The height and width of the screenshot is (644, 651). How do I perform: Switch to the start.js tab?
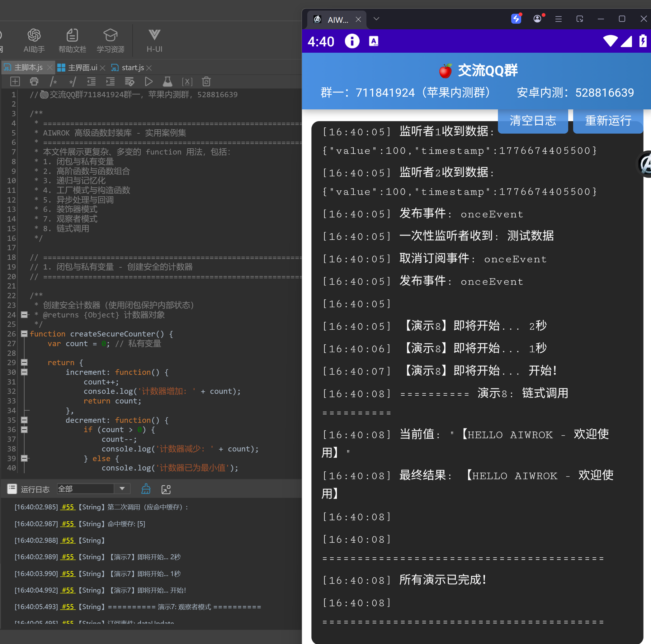point(132,68)
